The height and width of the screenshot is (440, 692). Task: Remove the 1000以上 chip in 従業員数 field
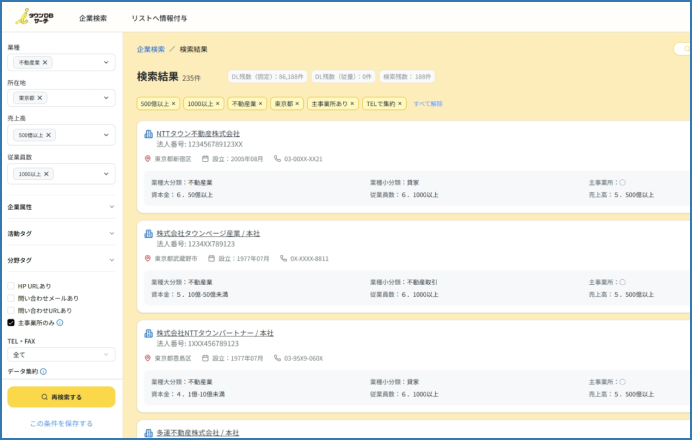(46, 174)
